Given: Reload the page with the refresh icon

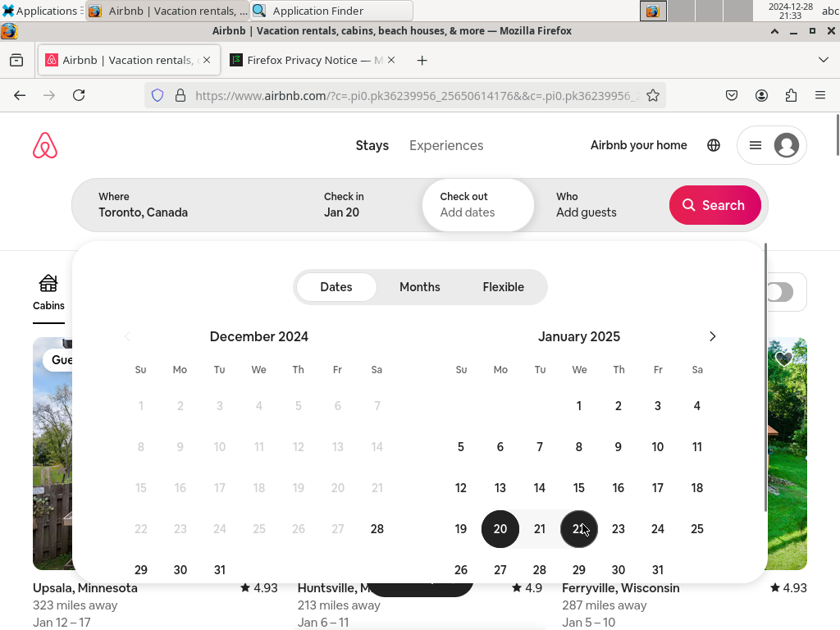Looking at the screenshot, I should [x=79, y=95].
